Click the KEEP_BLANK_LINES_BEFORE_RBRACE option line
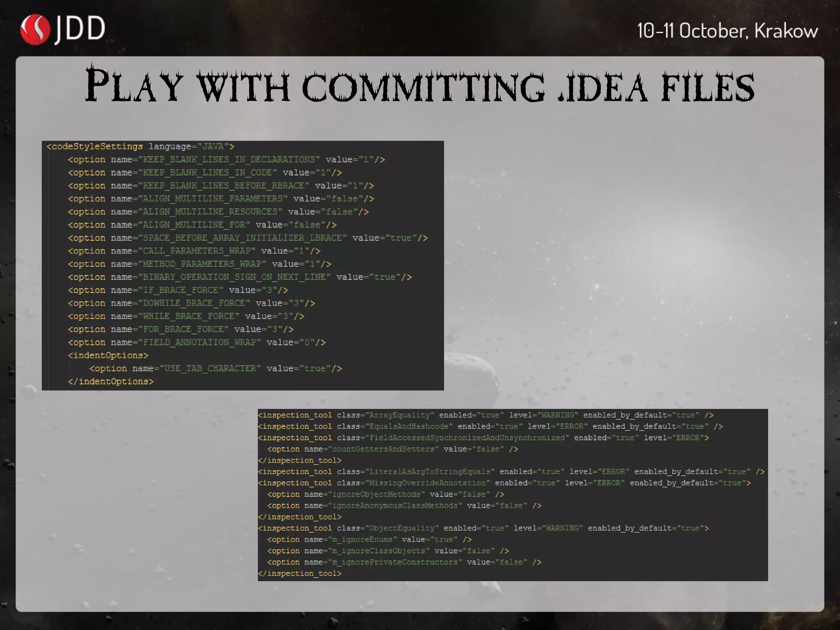This screenshot has width=840, height=630. pos(221,186)
